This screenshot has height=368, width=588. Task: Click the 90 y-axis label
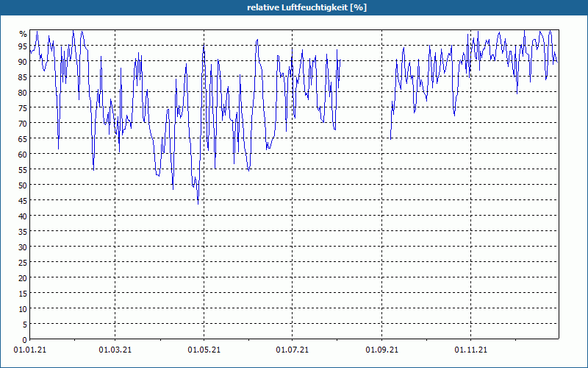click(x=23, y=62)
